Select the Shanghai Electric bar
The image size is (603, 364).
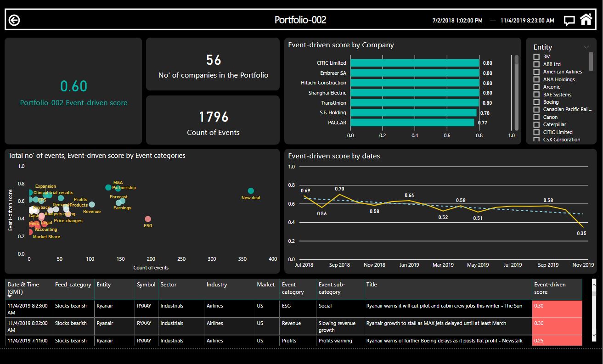coord(414,93)
